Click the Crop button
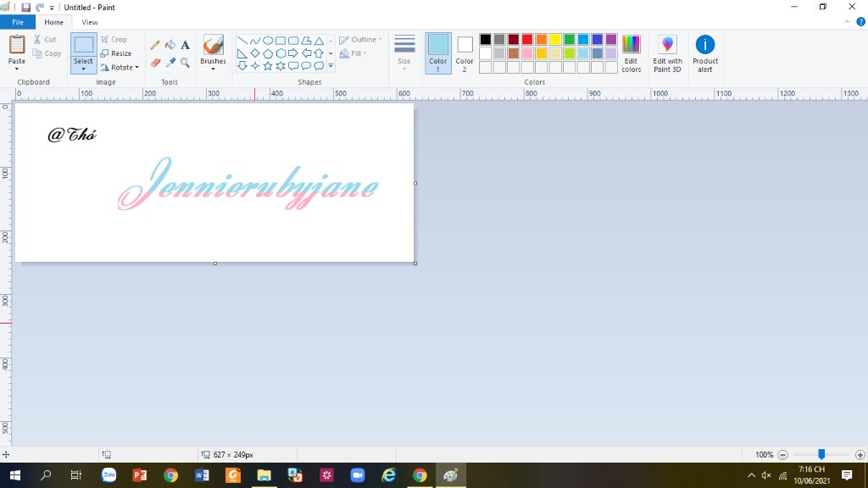Viewport: 868px width, 488px height. click(x=114, y=39)
